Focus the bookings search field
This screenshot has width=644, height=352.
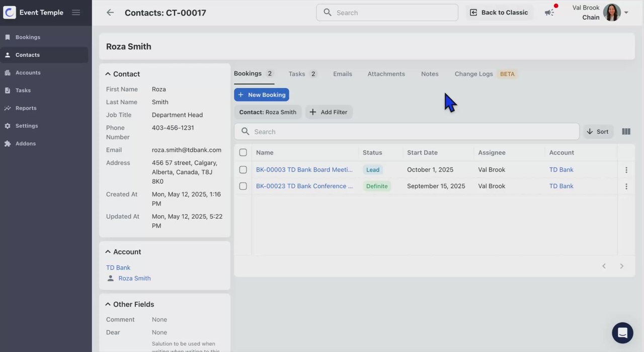[407, 132]
